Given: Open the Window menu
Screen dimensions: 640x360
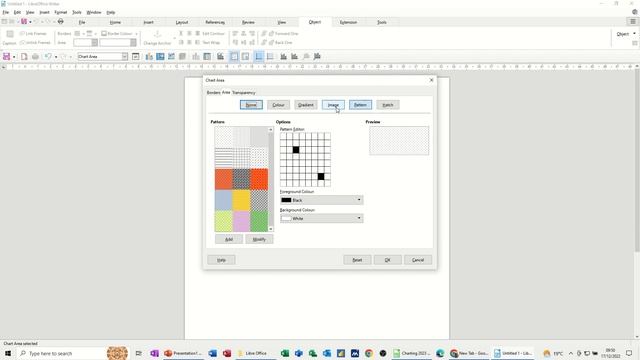Looking at the screenshot, I should [x=93, y=12].
